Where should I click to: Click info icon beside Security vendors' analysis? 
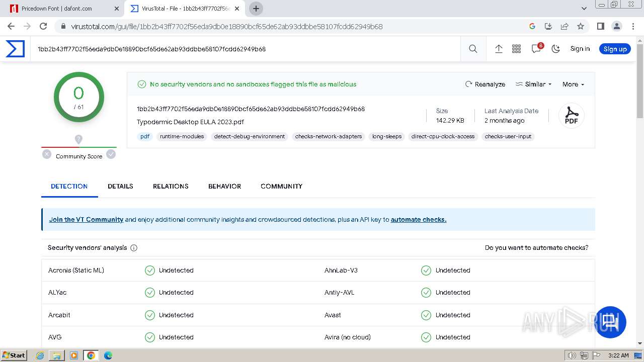point(134,248)
